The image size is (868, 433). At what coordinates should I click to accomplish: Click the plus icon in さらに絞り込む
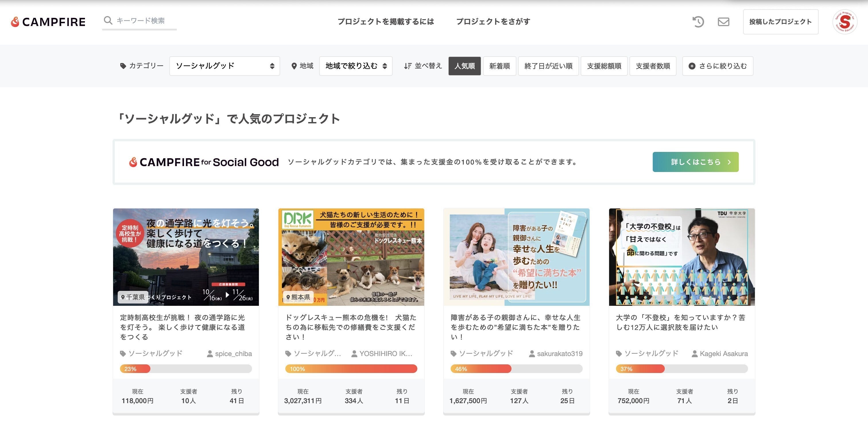click(692, 66)
